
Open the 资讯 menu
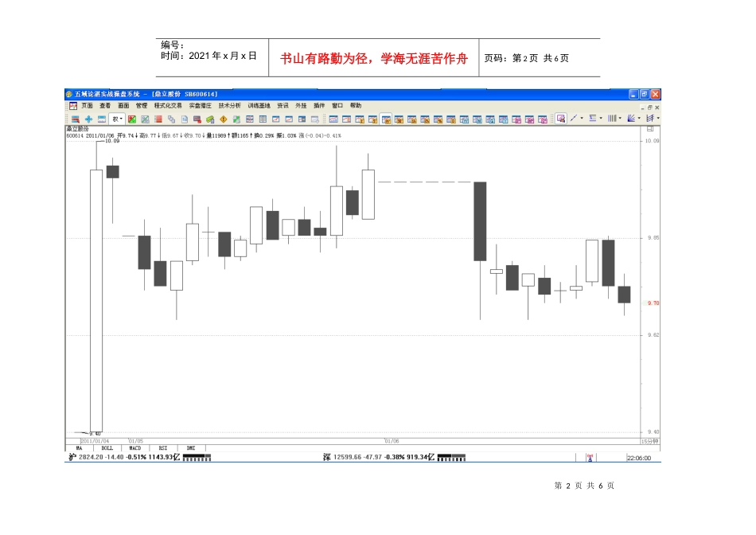point(283,106)
